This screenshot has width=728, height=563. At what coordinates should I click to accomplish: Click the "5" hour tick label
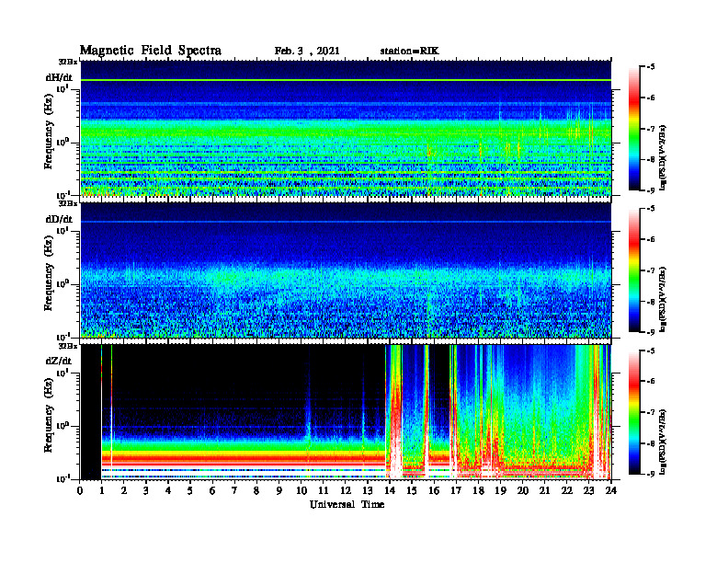190,490
